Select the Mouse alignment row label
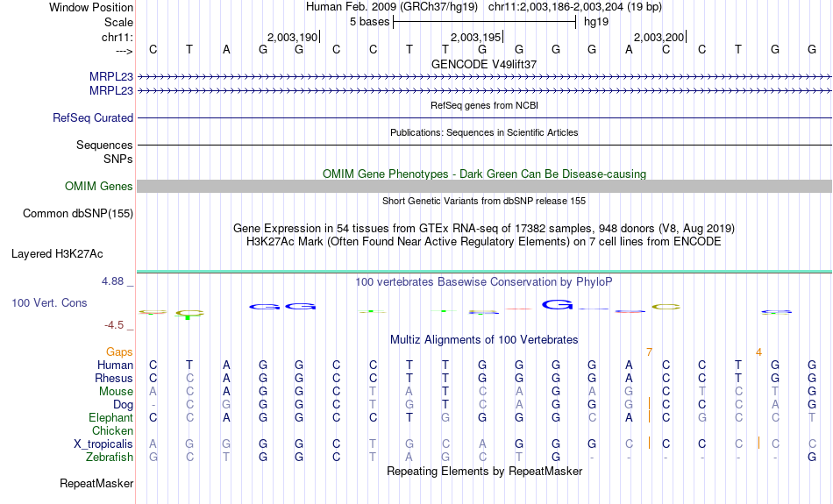Screen dimensions: 833x504 (116, 392)
